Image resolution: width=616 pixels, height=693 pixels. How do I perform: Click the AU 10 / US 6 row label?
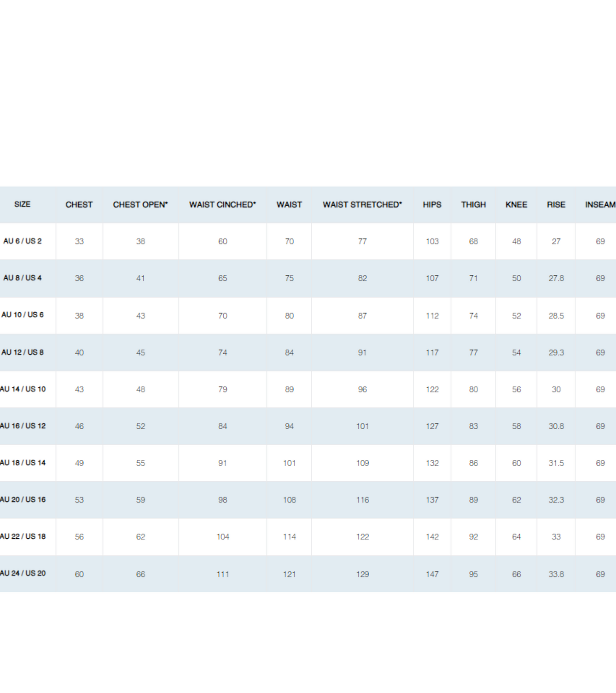tap(22, 315)
